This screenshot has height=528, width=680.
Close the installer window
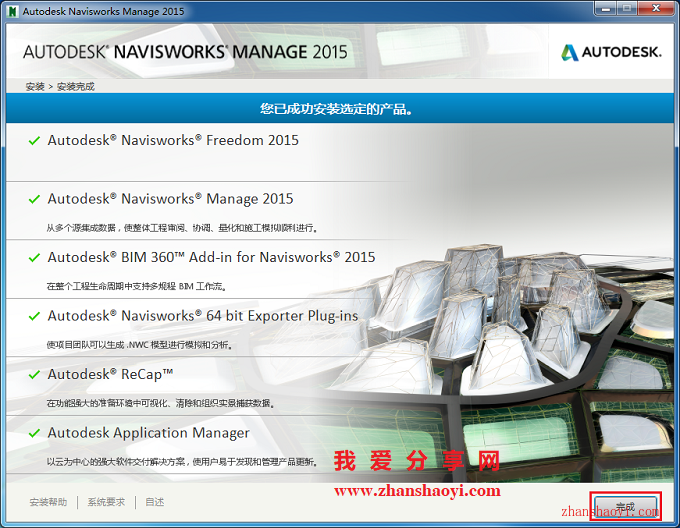(656, 8)
